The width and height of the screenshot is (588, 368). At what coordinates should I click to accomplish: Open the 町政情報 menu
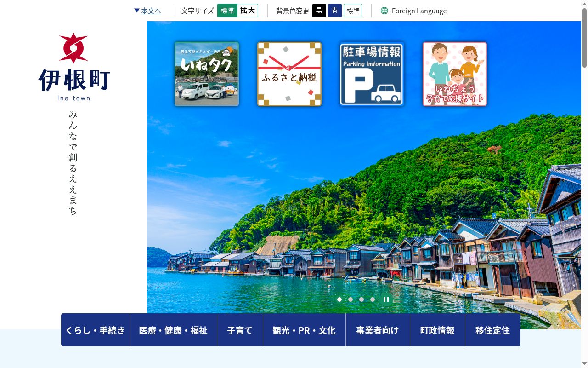click(x=438, y=330)
